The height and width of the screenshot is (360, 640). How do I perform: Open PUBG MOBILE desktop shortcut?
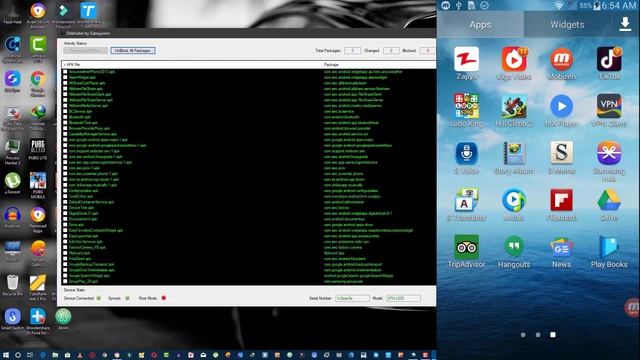click(38, 181)
